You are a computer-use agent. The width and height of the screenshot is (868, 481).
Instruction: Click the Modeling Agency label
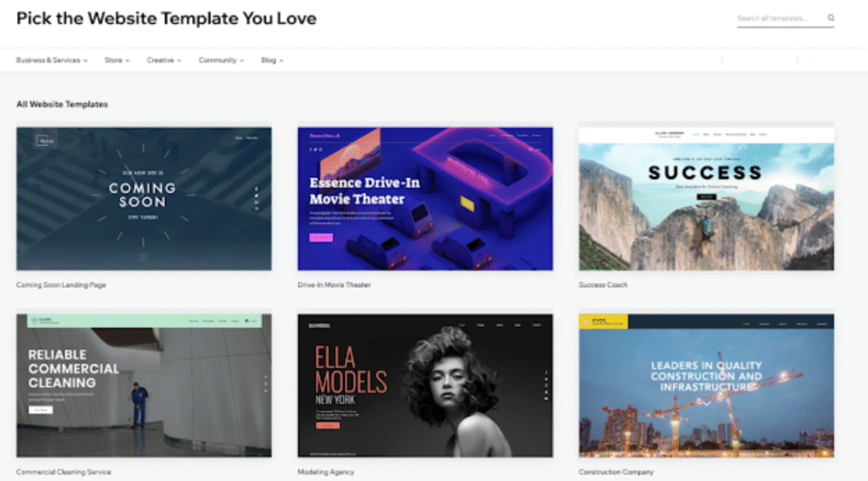pyautogui.click(x=325, y=473)
